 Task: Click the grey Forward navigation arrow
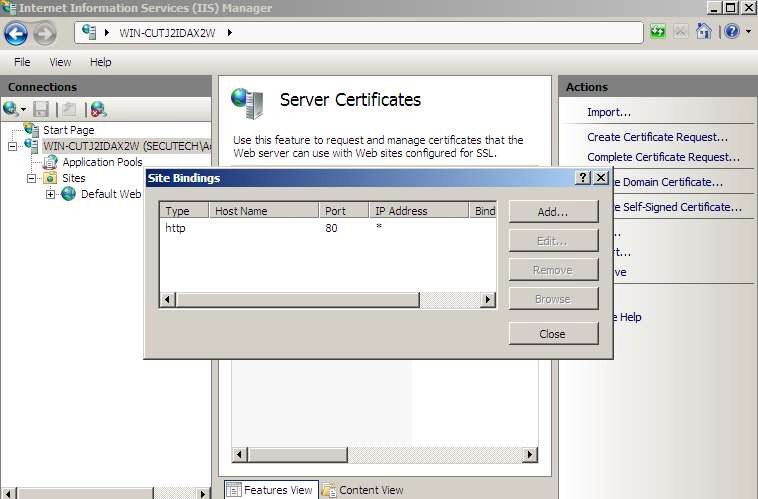click(x=45, y=34)
